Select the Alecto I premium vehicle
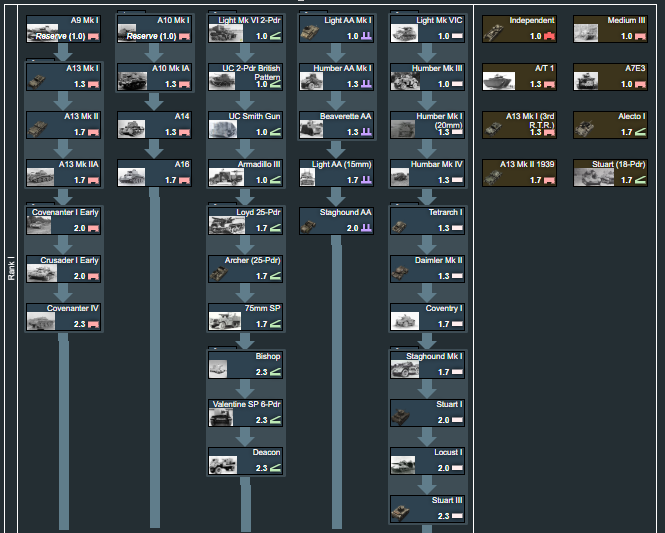665x533 pixels. 610,124
